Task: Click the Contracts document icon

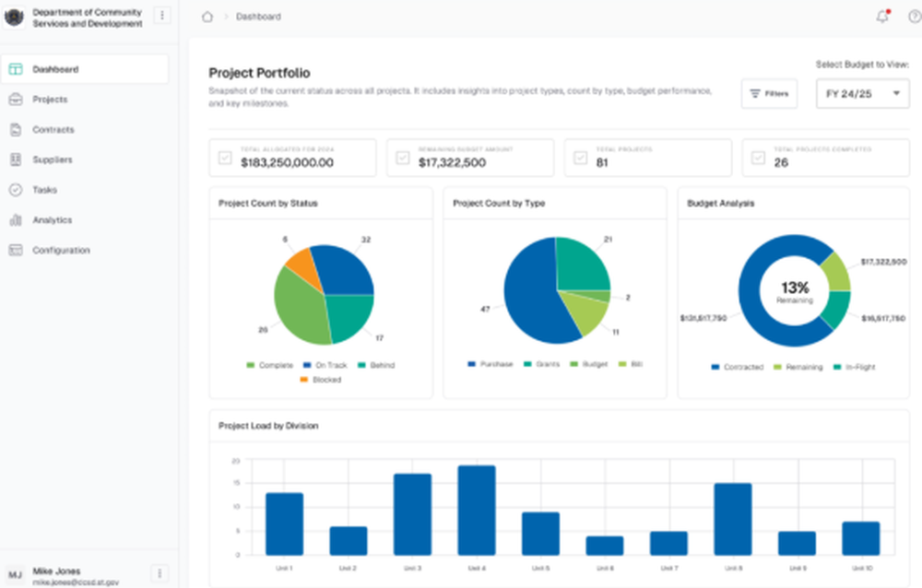Action: (16, 129)
